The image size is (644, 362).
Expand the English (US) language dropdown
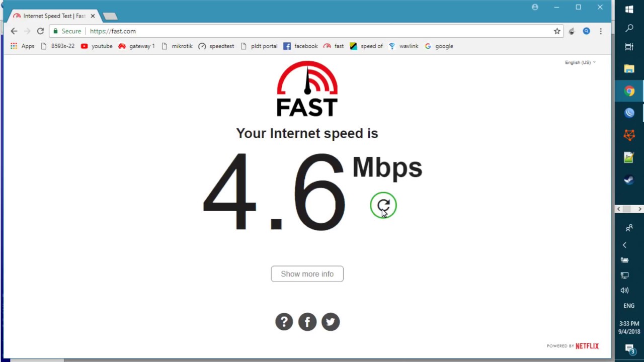[x=580, y=62]
